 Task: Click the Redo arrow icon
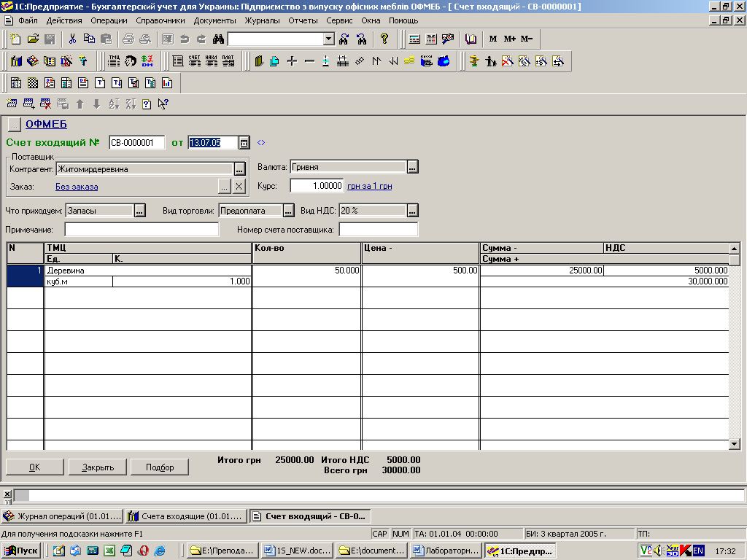point(201,39)
